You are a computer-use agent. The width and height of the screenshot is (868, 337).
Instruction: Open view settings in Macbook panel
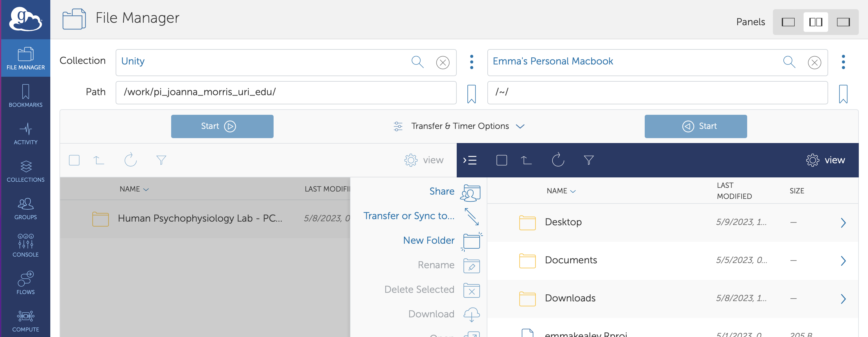click(x=826, y=160)
